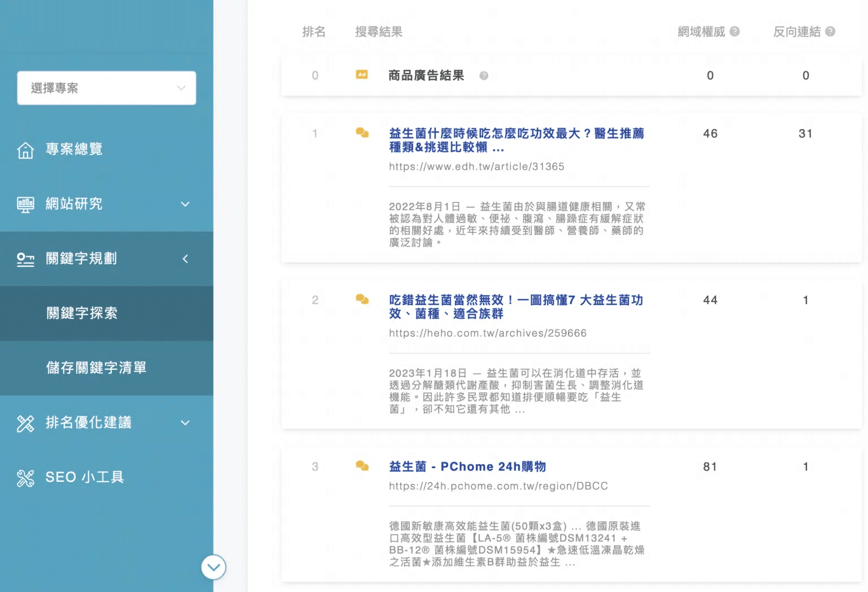Screen dimensions: 868x592
Task: Click the ruler-pencil icon beside 排名優化建議
Action: [x=25, y=423]
